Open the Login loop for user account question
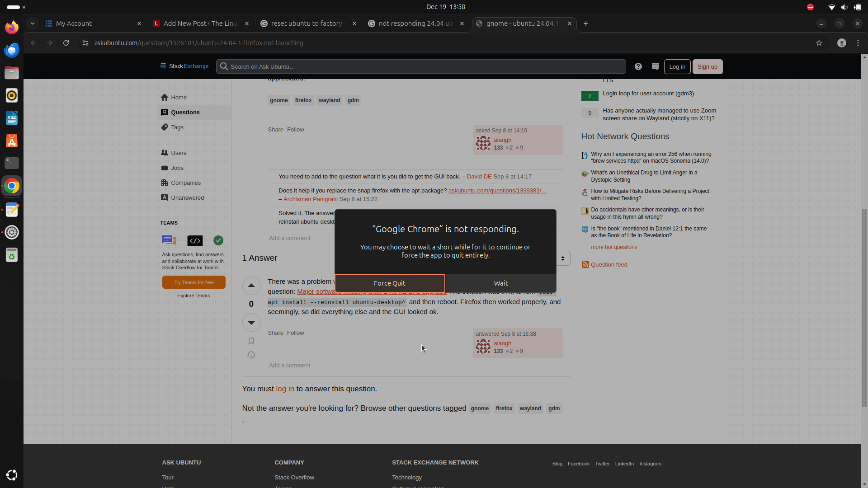The width and height of the screenshot is (868, 488). [x=648, y=94]
